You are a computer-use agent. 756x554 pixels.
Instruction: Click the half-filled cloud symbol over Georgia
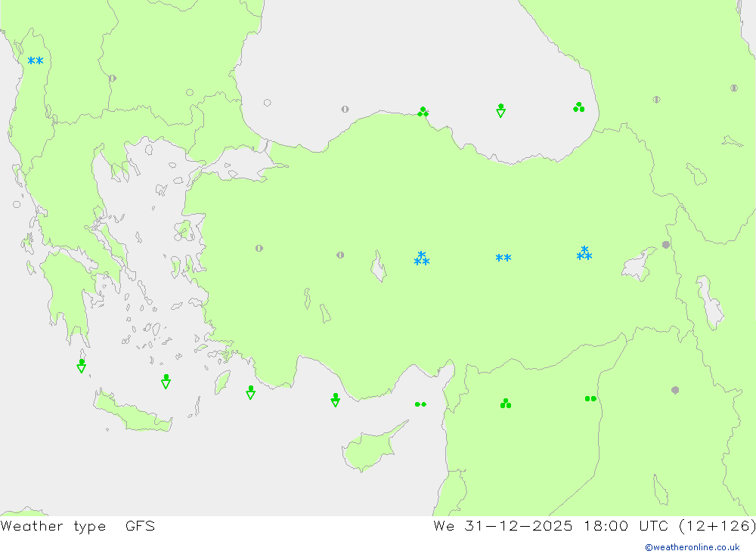coord(656,99)
